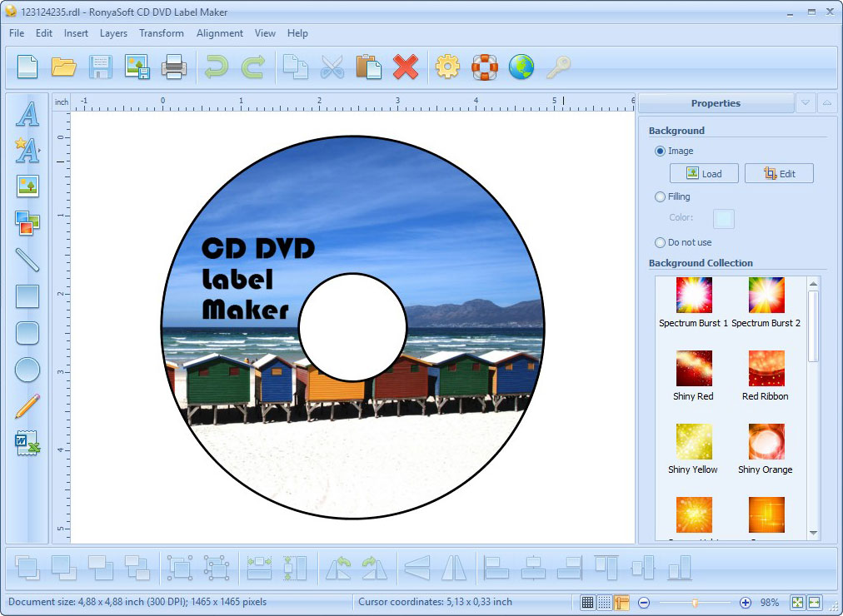Open the Insert menu
Screen dimensions: 843x616
[76, 33]
